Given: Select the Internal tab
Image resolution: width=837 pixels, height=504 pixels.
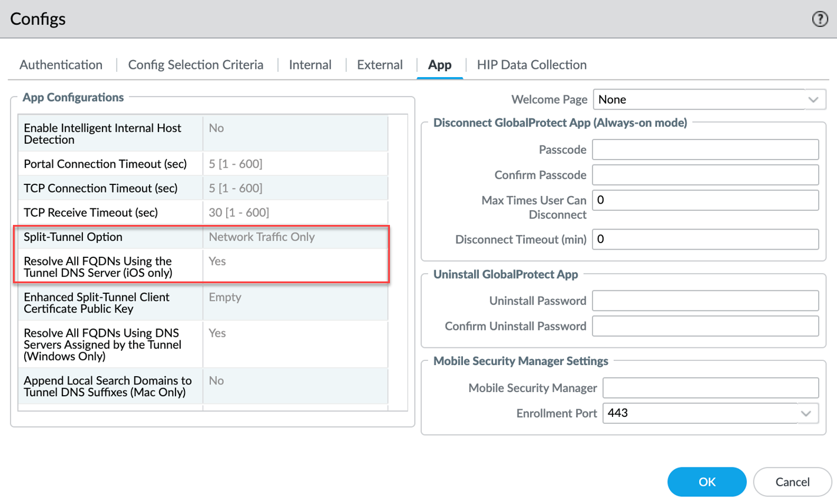Looking at the screenshot, I should coord(310,65).
